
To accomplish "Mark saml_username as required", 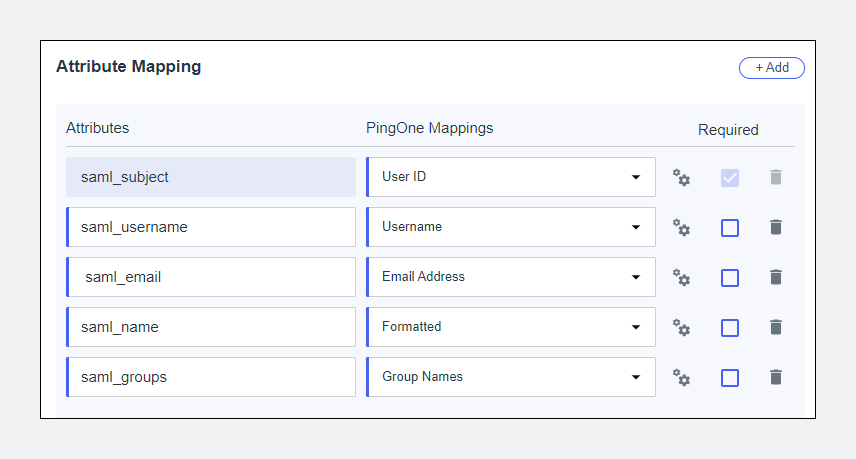I will (730, 228).
